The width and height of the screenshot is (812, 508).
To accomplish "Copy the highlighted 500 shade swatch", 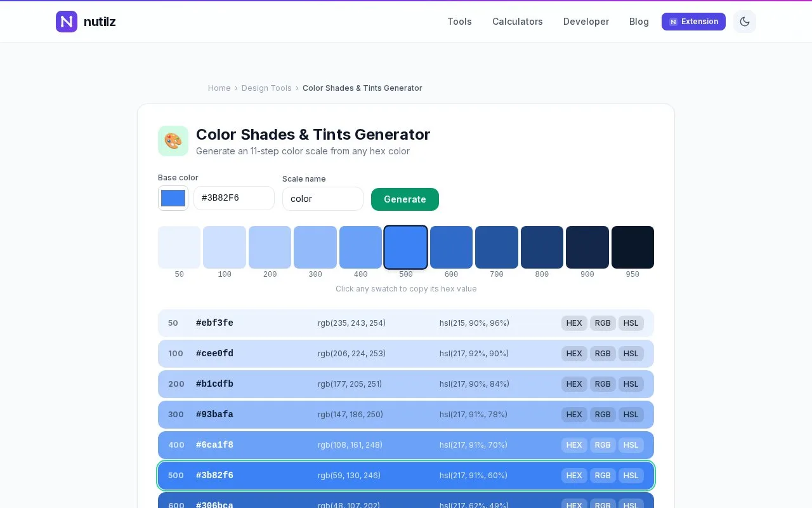I will 406,247.
